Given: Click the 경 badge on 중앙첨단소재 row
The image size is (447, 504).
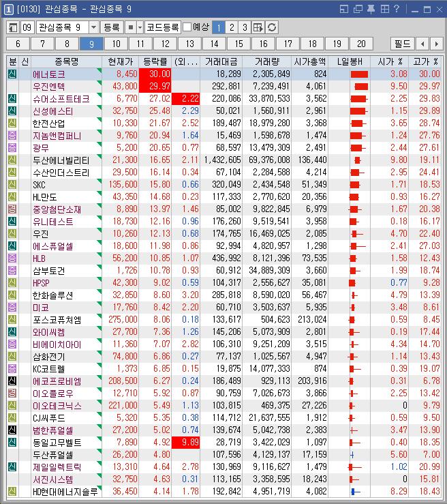Looking at the screenshot, I should [12, 209].
